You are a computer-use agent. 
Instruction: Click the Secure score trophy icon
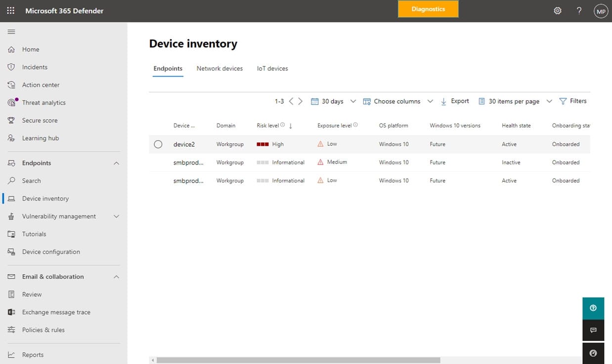click(x=11, y=121)
